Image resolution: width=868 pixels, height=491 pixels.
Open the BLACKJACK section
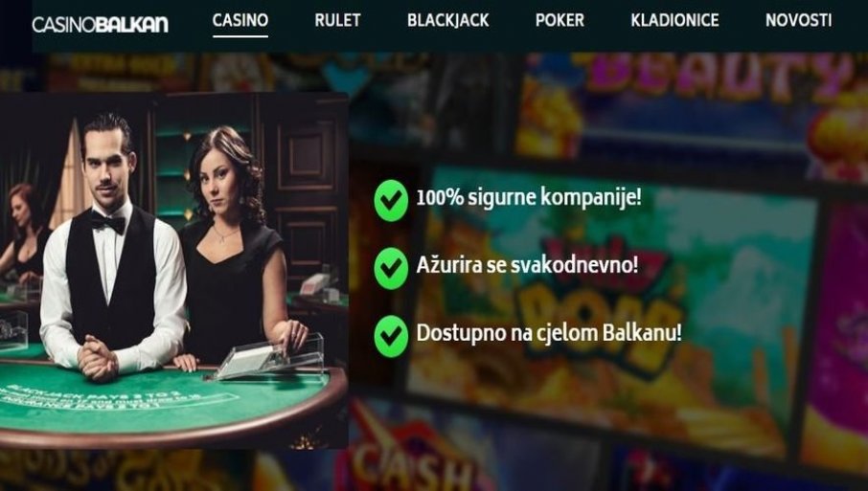pyautogui.click(x=448, y=20)
